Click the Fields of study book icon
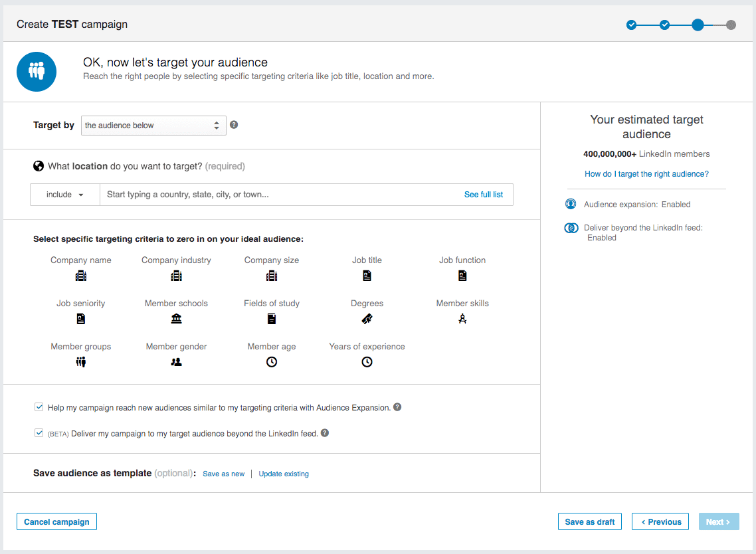756x554 pixels. pyautogui.click(x=272, y=319)
